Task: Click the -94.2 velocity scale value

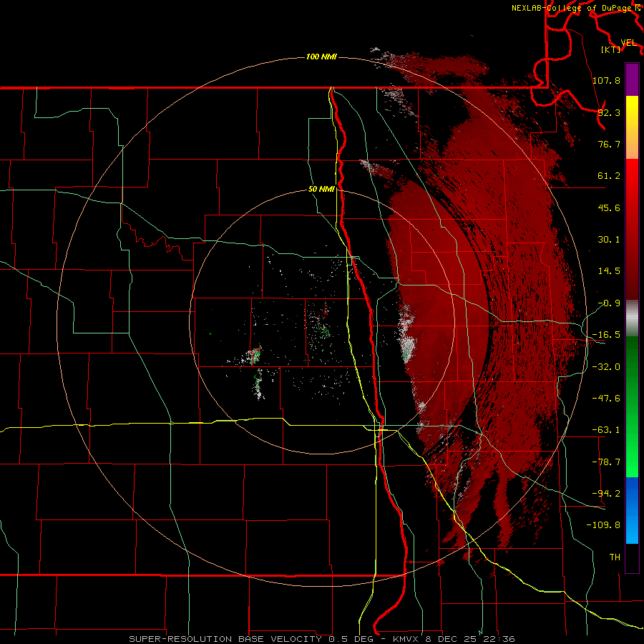Action: point(606,494)
